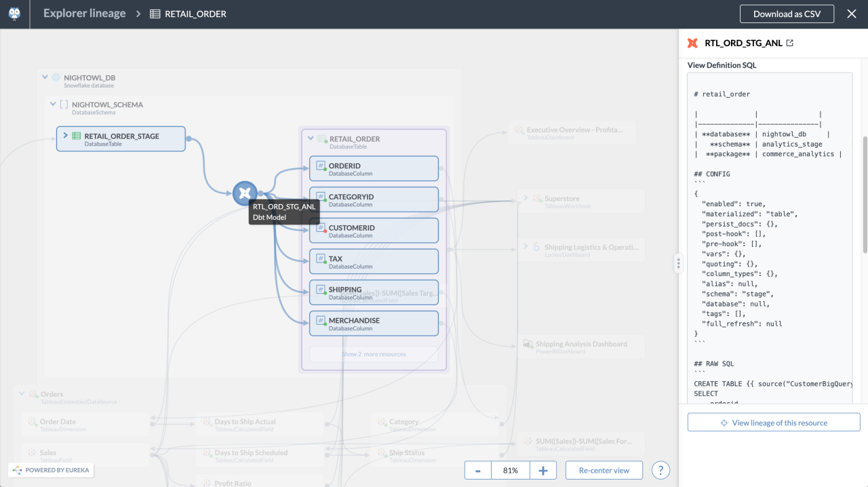
Task: Click the "# retail_order" heading in the code
Action: tap(722, 94)
